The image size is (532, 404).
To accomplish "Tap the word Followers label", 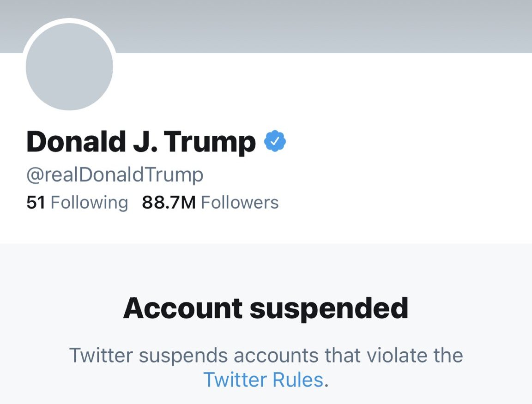I will [x=240, y=203].
